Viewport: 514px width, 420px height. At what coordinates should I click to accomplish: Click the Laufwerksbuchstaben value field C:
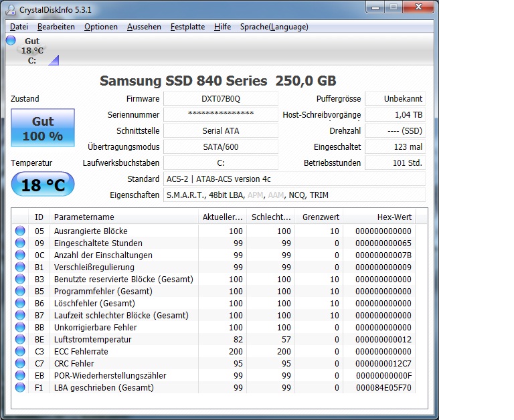(221, 163)
